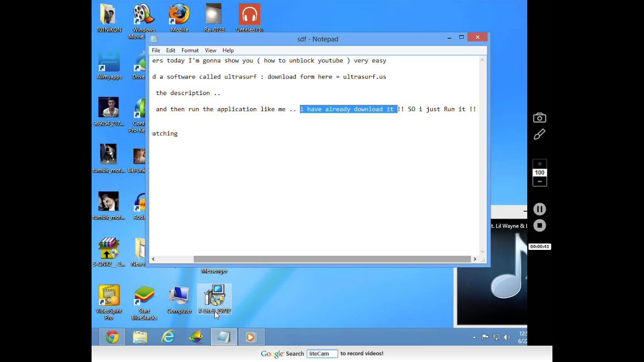Maximize the Notepad window

[461, 38]
